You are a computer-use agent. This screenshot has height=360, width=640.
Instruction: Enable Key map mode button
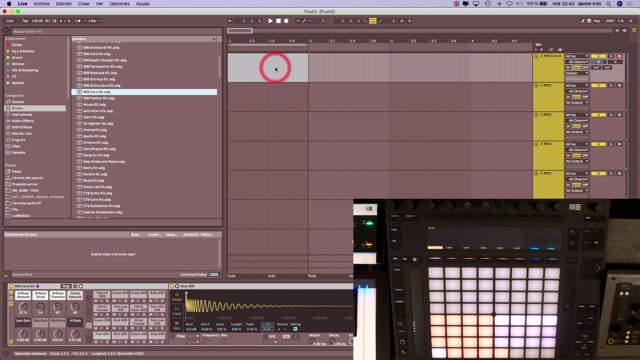pyautogui.click(x=596, y=21)
